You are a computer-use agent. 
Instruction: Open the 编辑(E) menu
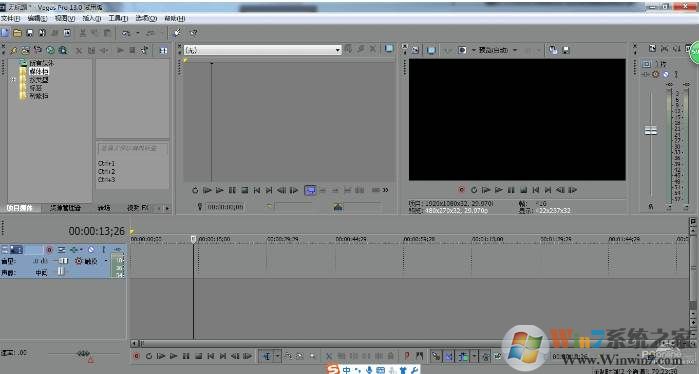point(37,18)
